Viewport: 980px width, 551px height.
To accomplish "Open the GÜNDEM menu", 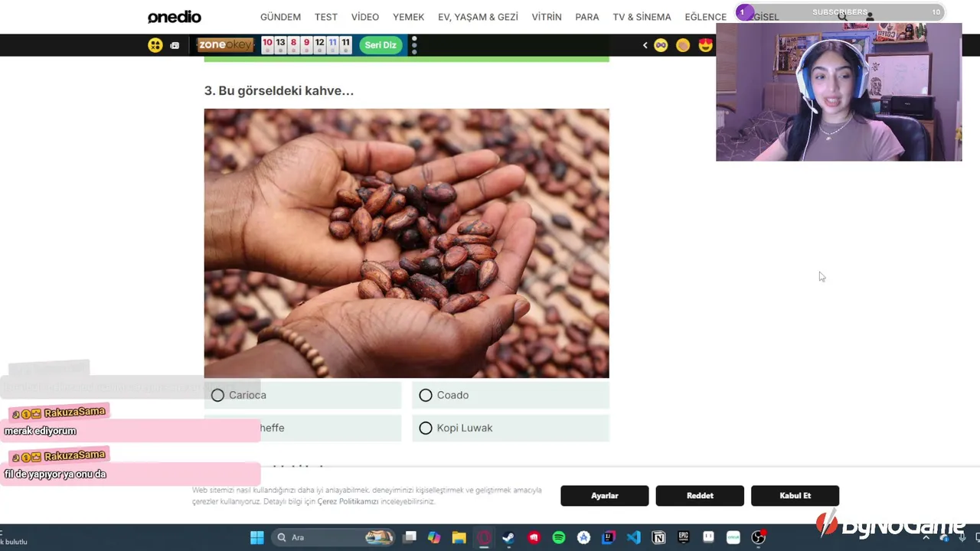I will 280,17.
